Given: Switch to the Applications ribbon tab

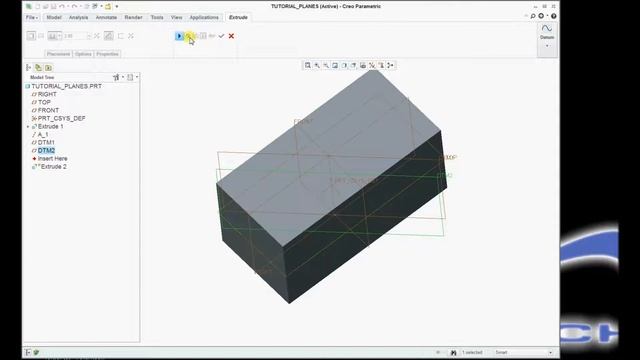Looking at the screenshot, I should 204,18.
